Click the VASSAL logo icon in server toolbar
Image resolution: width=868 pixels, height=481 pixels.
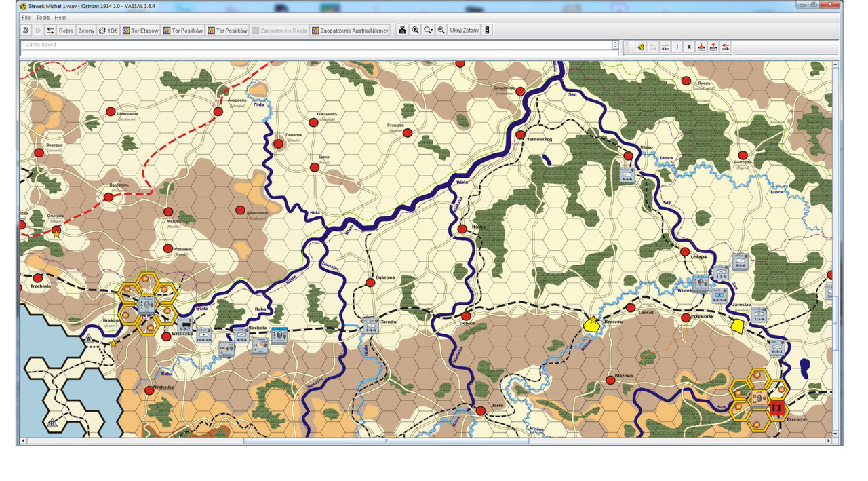click(x=640, y=47)
